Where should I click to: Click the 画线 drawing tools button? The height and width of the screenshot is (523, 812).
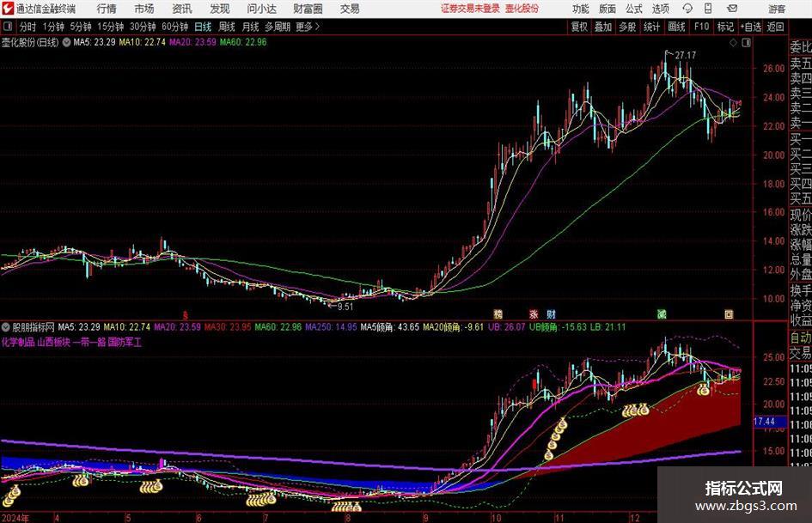click(x=676, y=27)
